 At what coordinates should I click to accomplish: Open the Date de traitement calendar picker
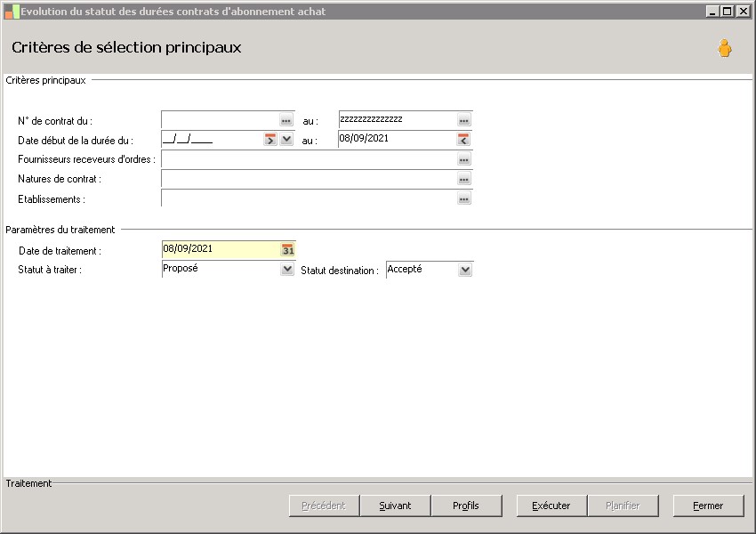click(x=288, y=249)
